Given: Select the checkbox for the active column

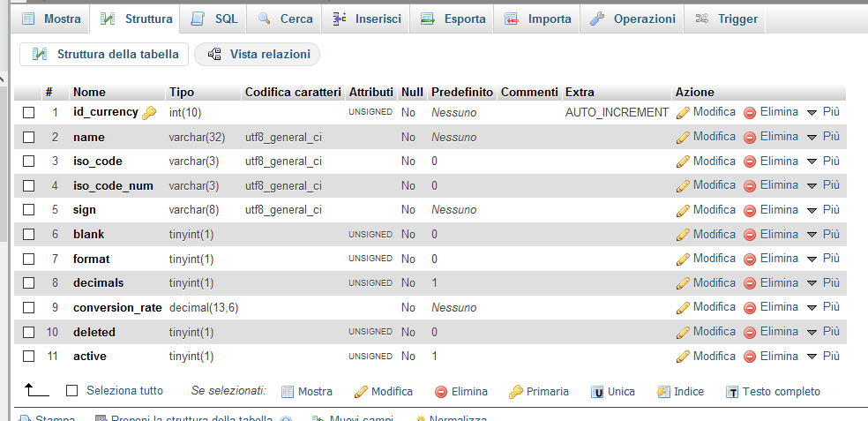Looking at the screenshot, I should click(x=29, y=356).
